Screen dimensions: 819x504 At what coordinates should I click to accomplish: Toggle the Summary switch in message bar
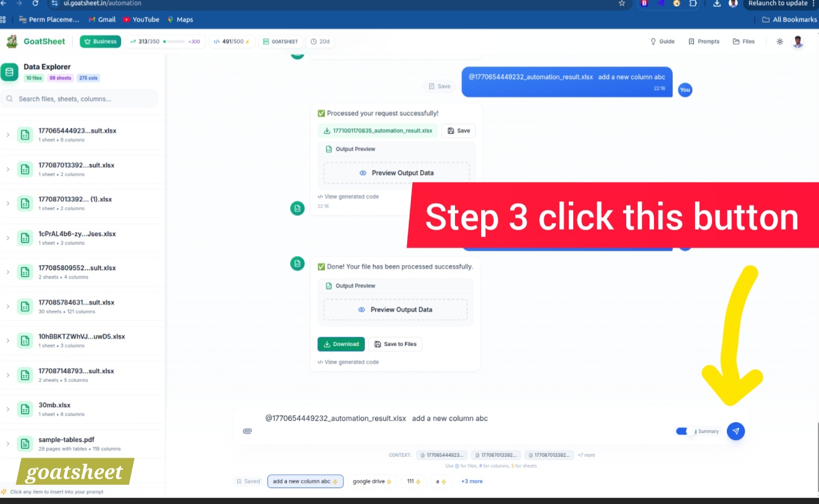681,431
